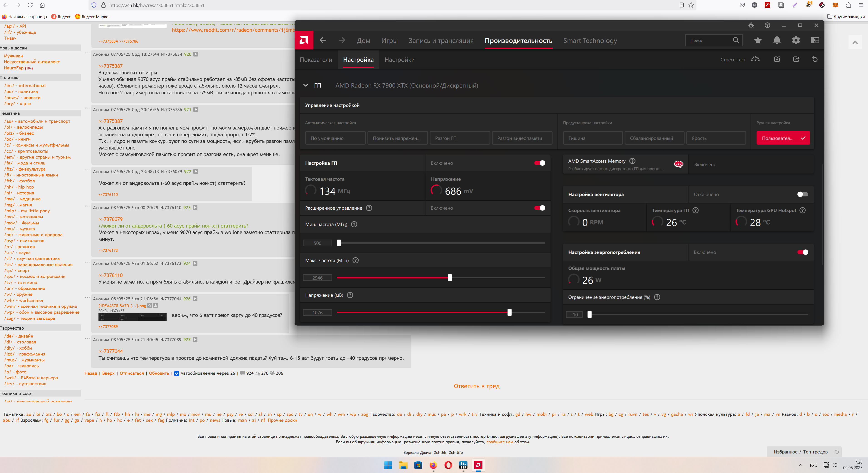Choose the Ярость preset
Screen dimensions: 868x473
click(716, 138)
